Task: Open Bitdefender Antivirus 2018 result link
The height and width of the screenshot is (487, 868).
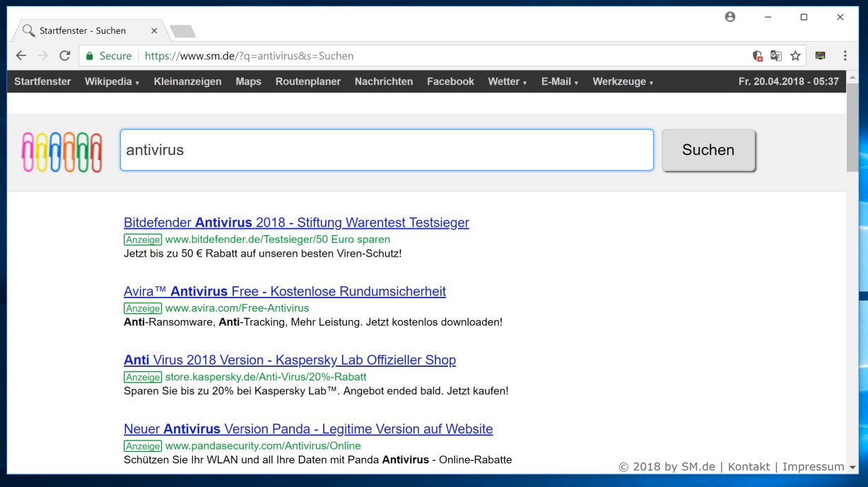Action: click(296, 223)
